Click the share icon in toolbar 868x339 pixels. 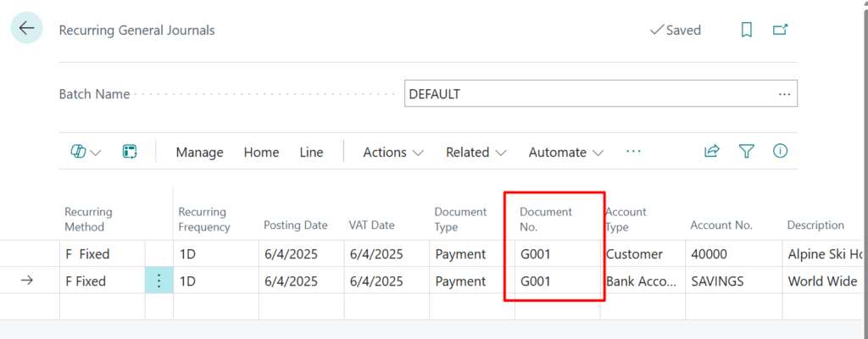711,152
